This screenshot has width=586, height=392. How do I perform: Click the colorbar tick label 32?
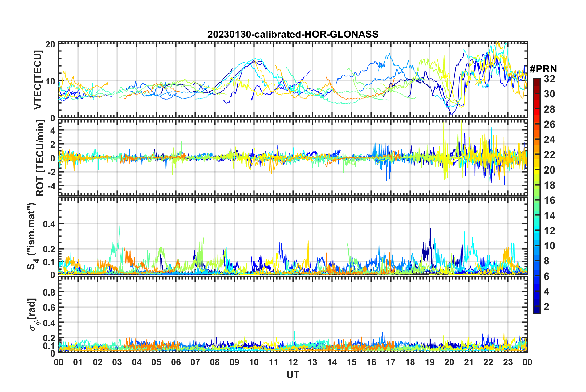(549, 79)
